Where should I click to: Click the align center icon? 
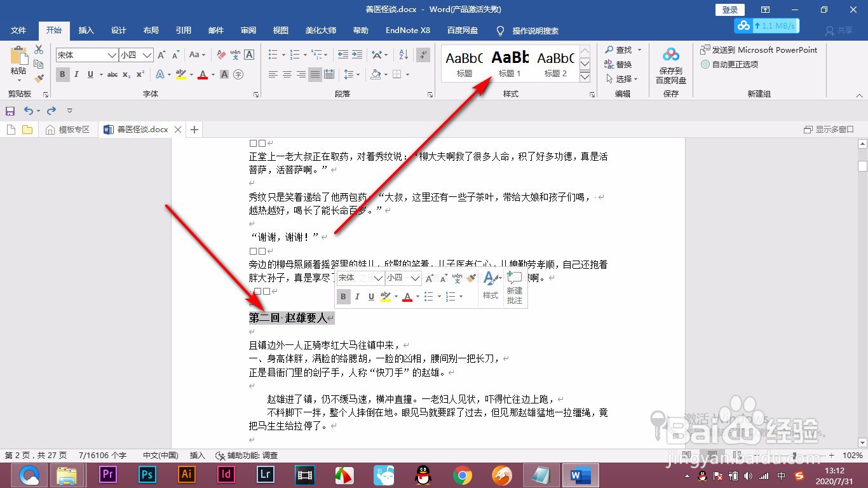(x=287, y=74)
